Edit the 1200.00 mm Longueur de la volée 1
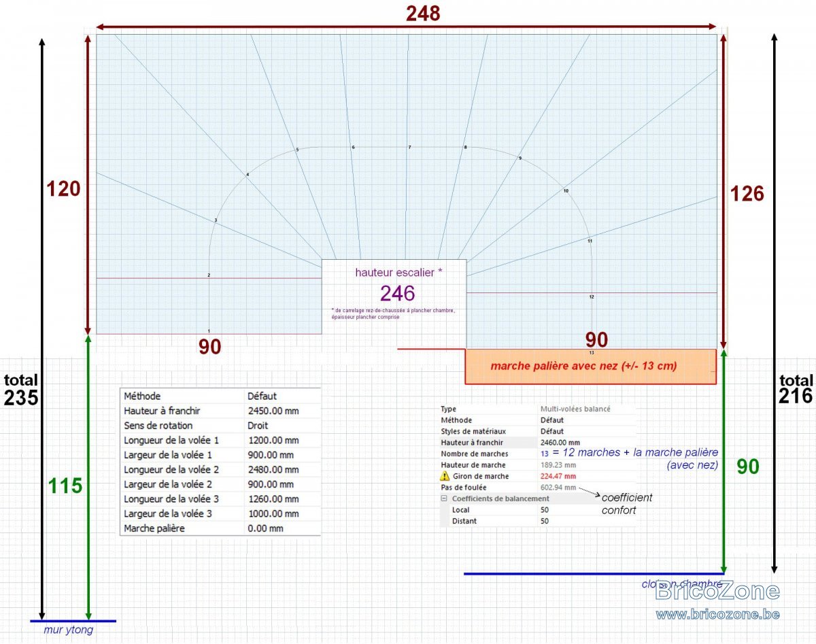This screenshot has height=644, width=816. tap(273, 441)
